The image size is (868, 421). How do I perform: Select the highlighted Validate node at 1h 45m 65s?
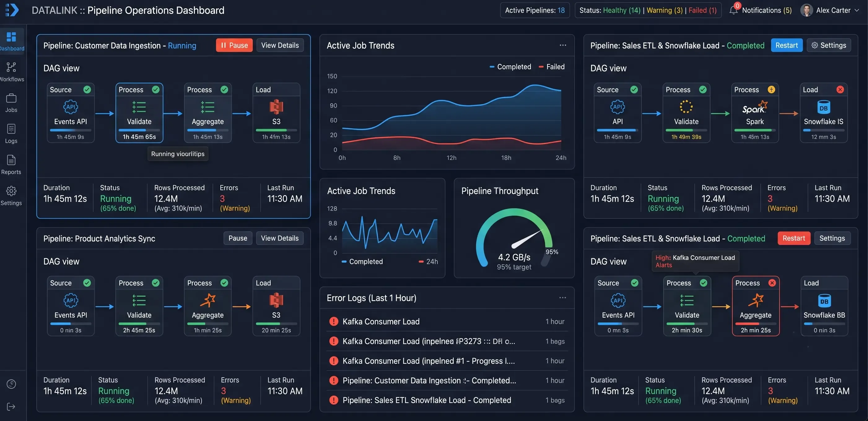tap(139, 113)
